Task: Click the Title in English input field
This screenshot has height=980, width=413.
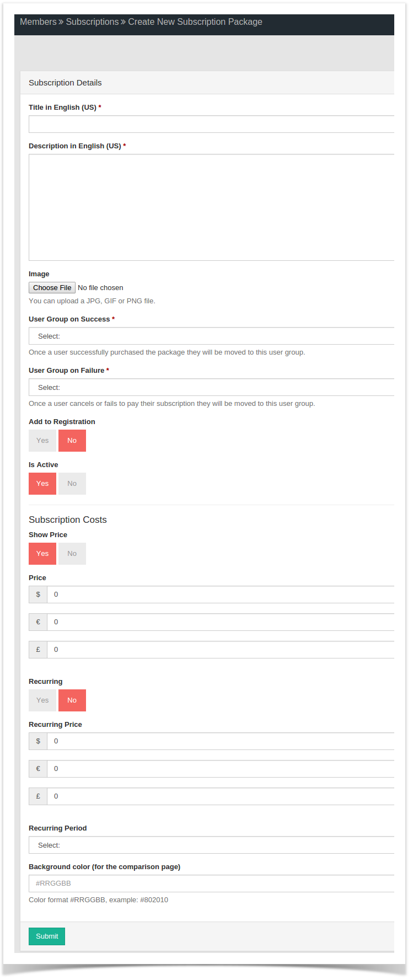Action: click(212, 124)
